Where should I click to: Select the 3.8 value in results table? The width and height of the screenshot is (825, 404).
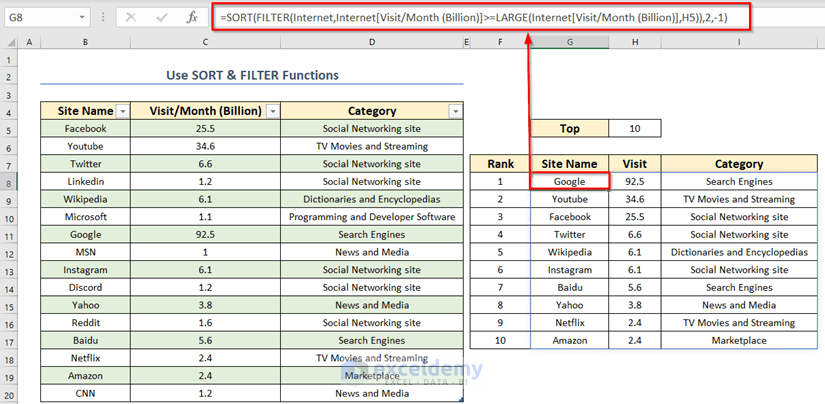click(635, 305)
